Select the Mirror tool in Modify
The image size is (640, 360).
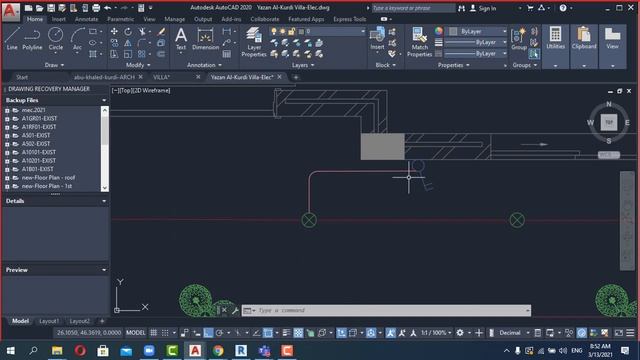coord(128,43)
